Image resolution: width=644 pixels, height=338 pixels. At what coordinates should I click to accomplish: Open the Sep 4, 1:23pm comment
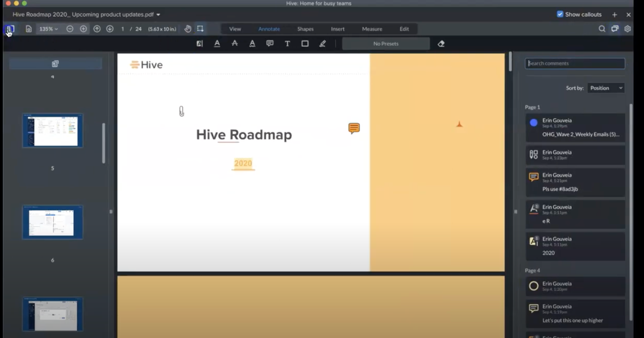(575, 155)
